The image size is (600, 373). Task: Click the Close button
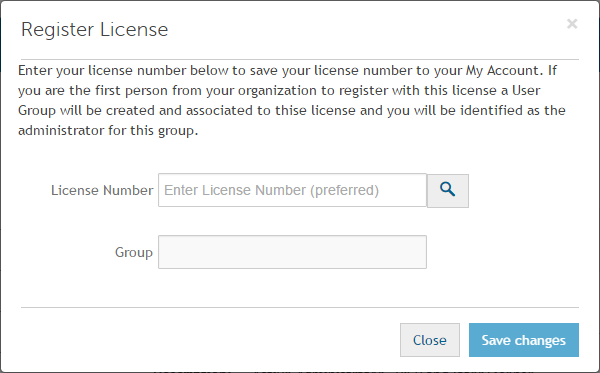(430, 340)
